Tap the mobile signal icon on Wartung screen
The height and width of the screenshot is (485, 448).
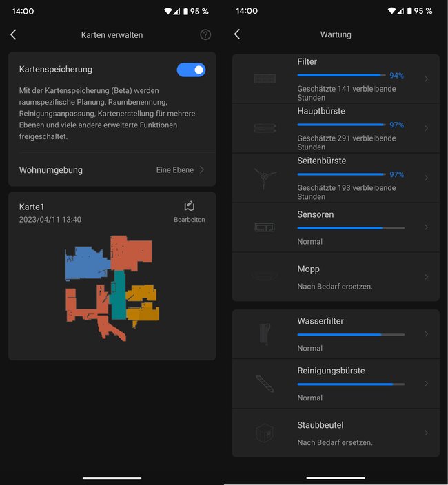coord(400,11)
